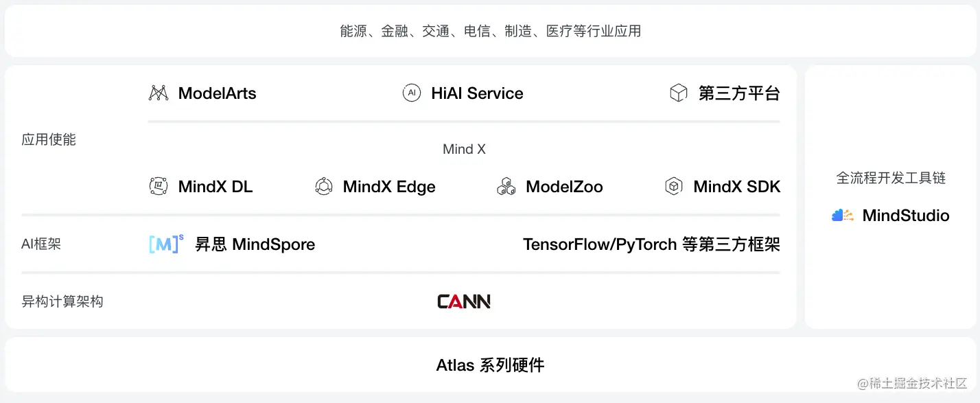Viewport: 980px width, 403px height.
Task: Click the CANN logo
Action: click(464, 301)
